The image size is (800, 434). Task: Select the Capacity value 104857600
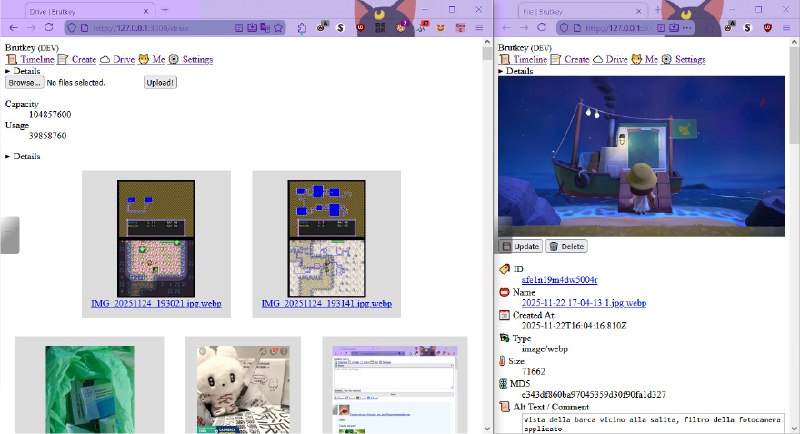coord(50,115)
